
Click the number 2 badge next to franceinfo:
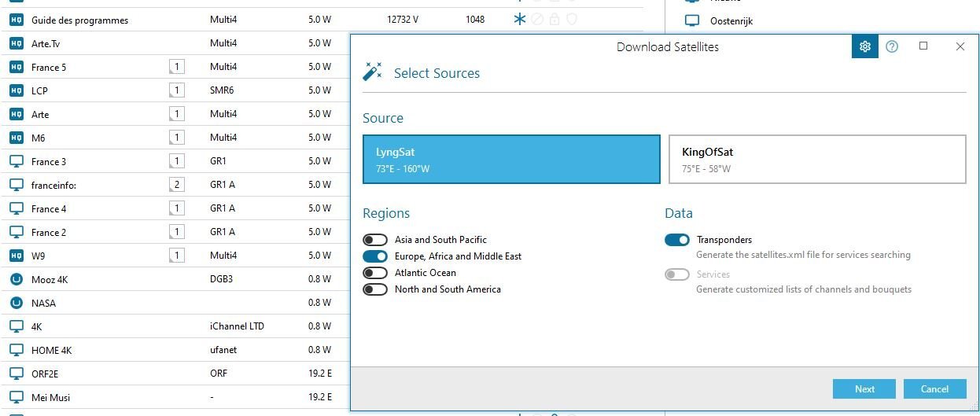pos(177,185)
